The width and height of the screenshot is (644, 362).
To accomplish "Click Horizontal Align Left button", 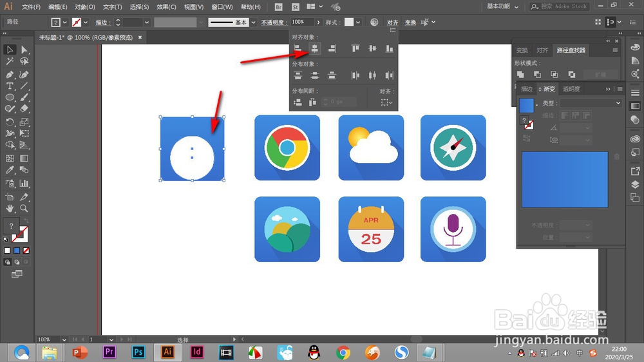I will [x=298, y=48].
